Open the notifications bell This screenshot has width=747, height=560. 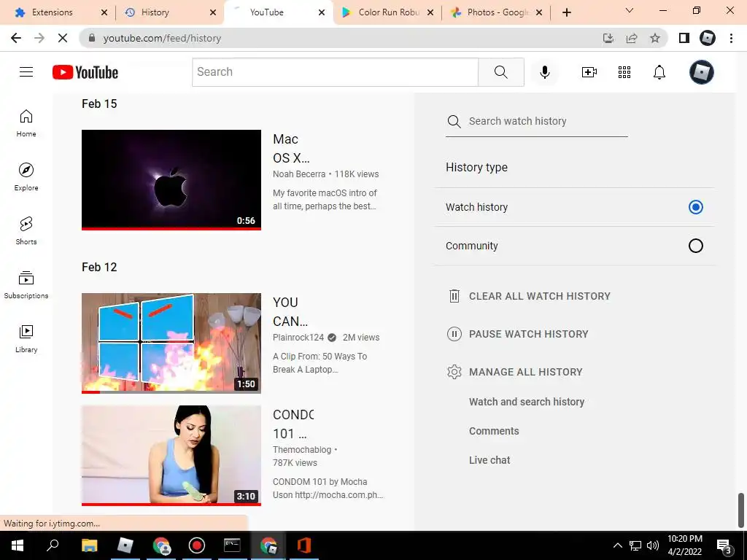[659, 72]
